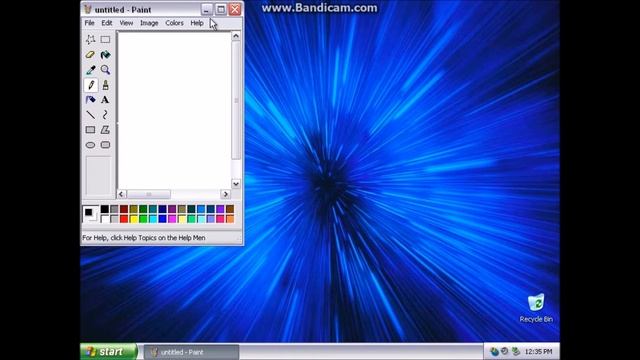Click the Paint icon in the title bar

tap(87, 9)
